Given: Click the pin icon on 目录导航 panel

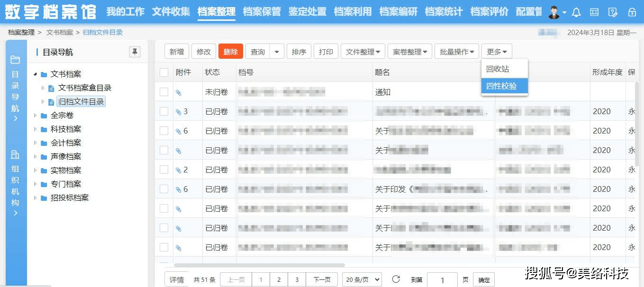Looking at the screenshot, I should point(135,52).
